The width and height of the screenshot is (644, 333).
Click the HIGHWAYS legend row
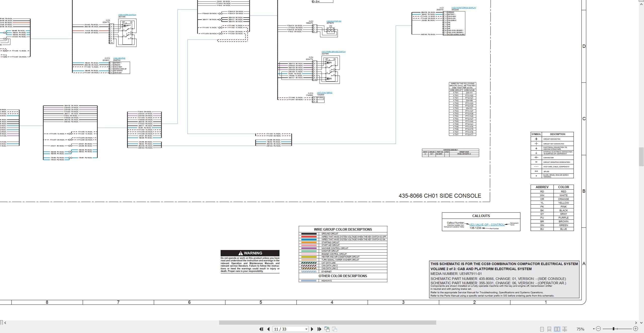click(x=343, y=281)
